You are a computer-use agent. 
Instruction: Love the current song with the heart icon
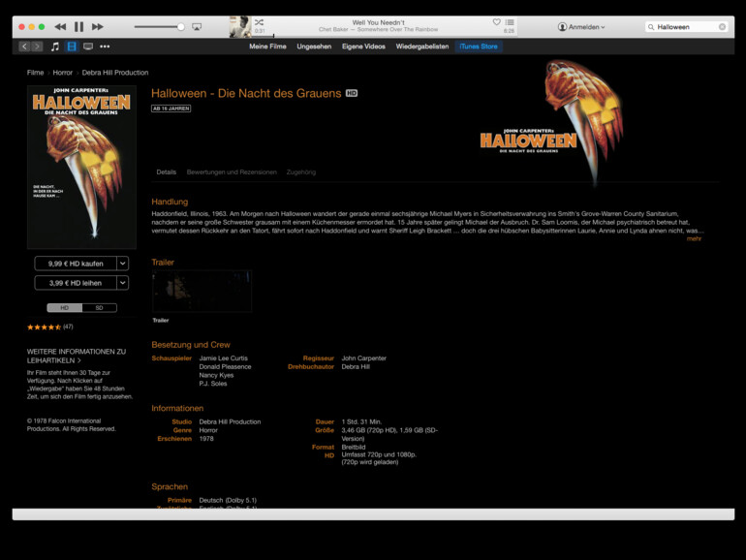coord(496,22)
